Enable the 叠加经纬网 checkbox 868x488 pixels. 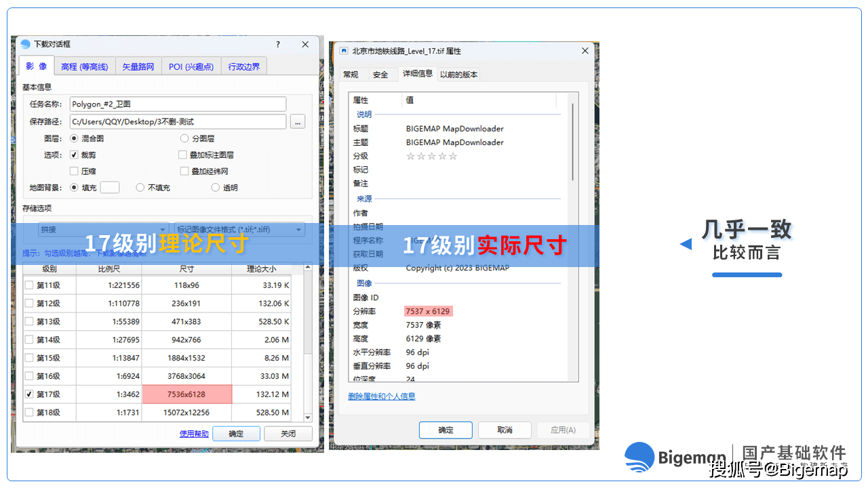[184, 171]
